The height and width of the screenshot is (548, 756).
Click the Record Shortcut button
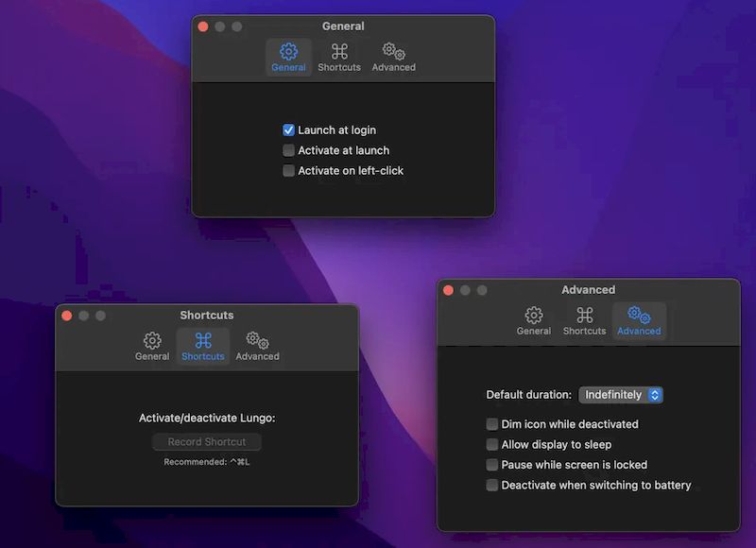pyautogui.click(x=207, y=441)
